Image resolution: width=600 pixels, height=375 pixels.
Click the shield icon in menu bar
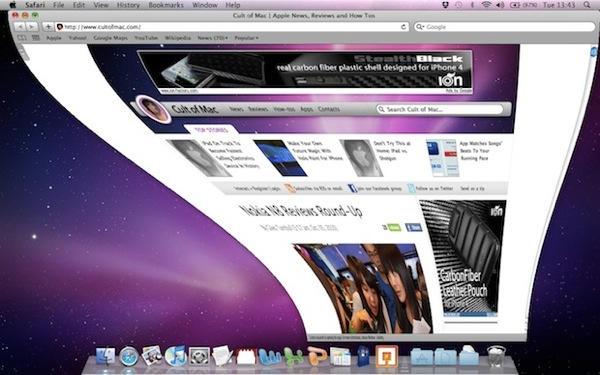pos(445,5)
